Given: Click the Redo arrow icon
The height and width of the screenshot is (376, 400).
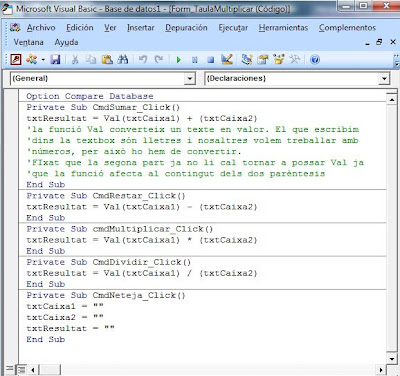Looking at the screenshot, I should pos(159,60).
